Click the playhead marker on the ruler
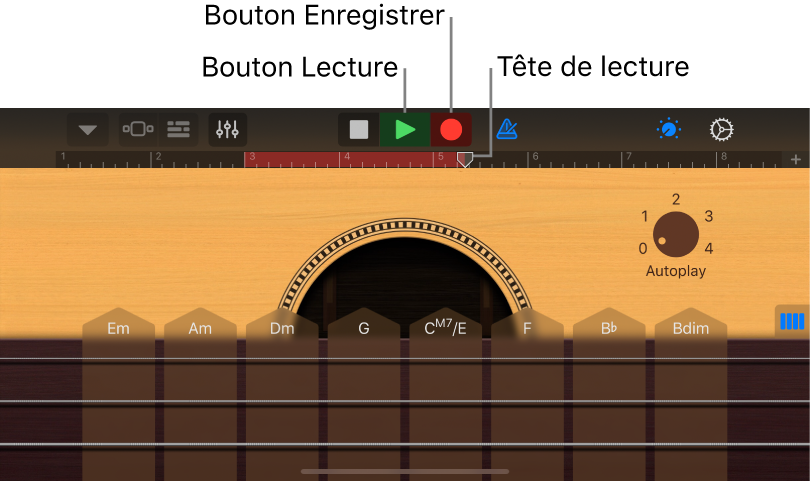Viewport: 811px width, 481px height. [465, 159]
